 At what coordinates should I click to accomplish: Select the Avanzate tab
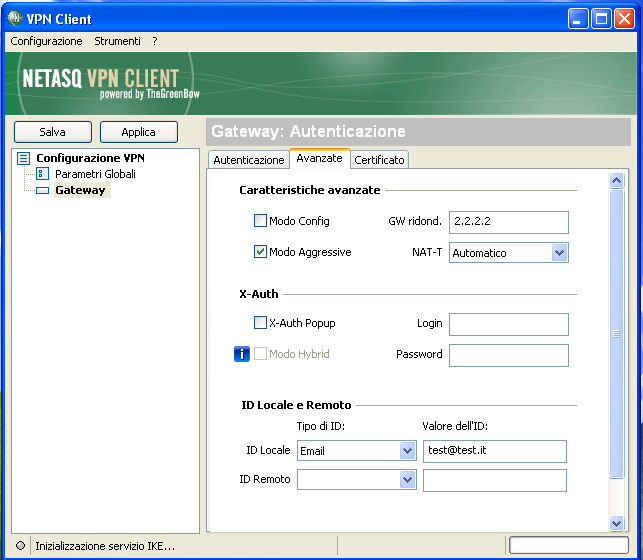(x=319, y=158)
